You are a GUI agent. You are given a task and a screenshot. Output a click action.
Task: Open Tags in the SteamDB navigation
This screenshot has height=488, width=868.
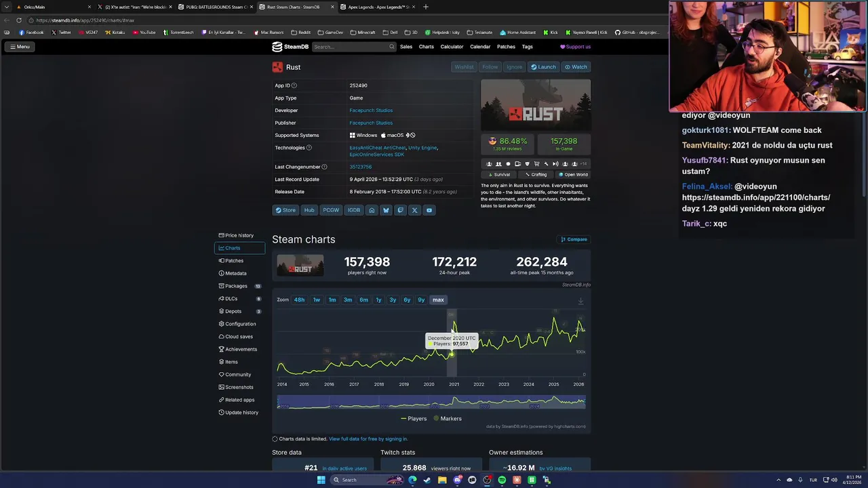528,47
